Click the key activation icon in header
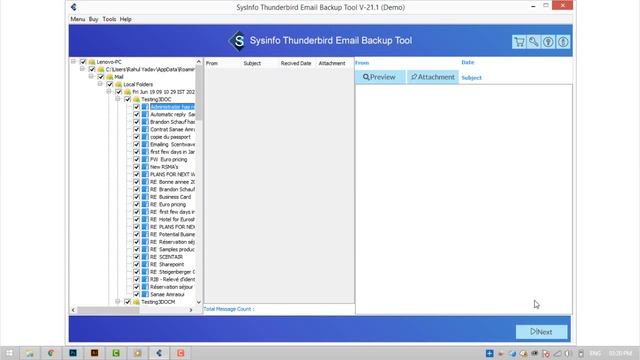This screenshot has height=360, width=640. pyautogui.click(x=533, y=42)
